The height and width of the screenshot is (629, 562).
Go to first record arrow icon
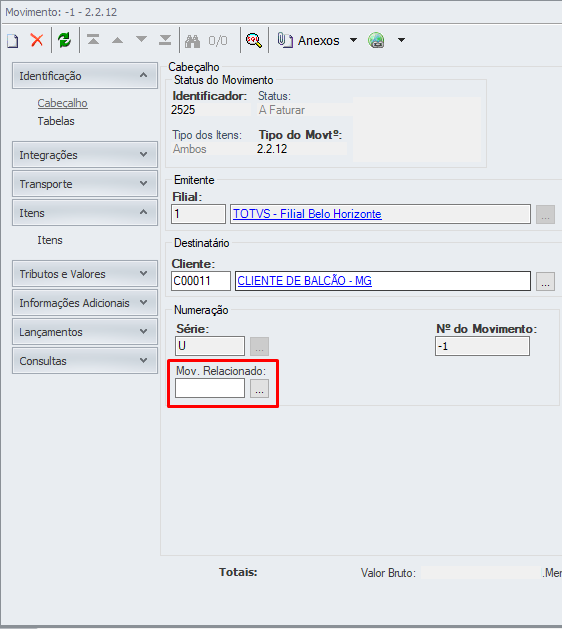[93, 40]
